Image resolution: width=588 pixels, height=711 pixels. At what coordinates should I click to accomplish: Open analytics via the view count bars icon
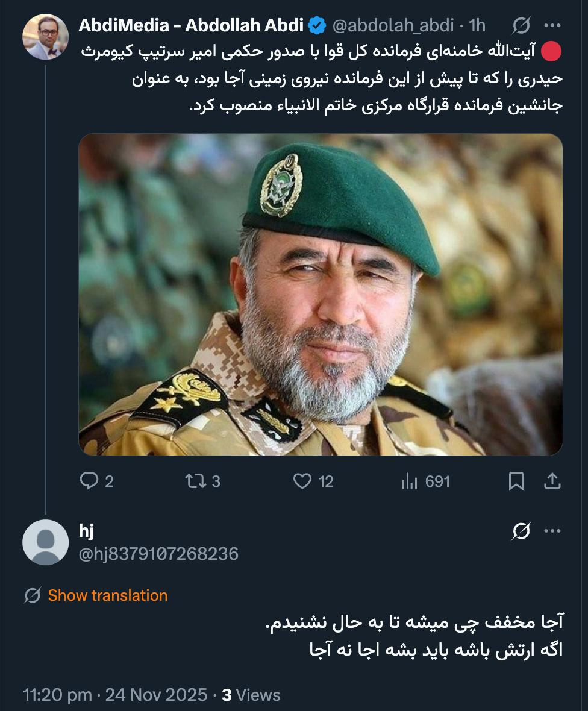[x=412, y=481]
